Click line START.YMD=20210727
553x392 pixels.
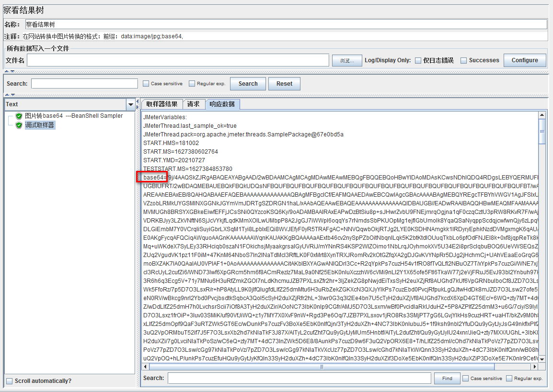(174, 160)
